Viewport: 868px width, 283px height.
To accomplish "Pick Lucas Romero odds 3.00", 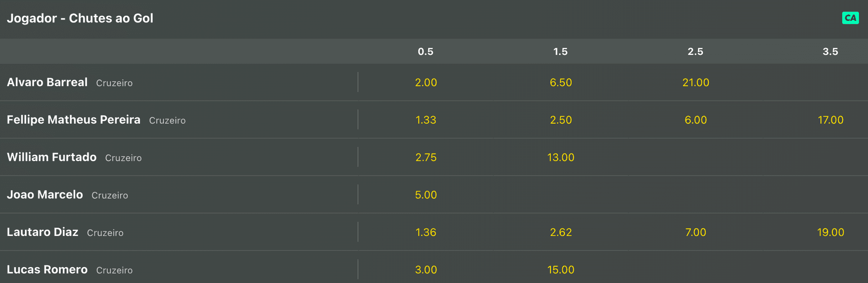I will pos(426,270).
